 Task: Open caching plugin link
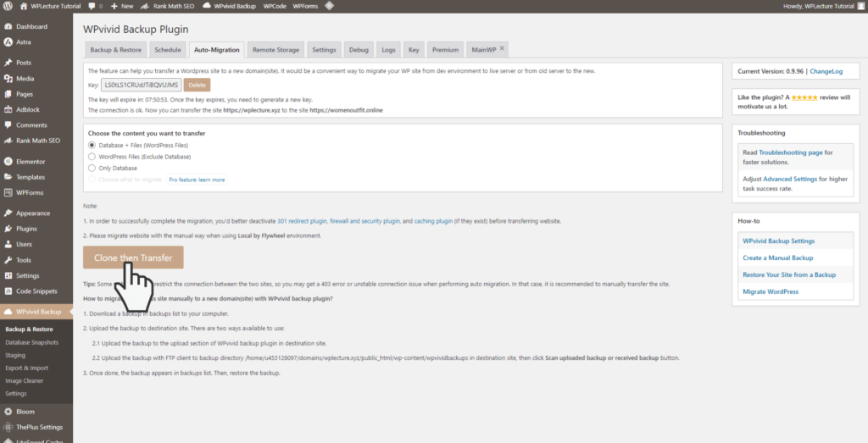point(433,221)
